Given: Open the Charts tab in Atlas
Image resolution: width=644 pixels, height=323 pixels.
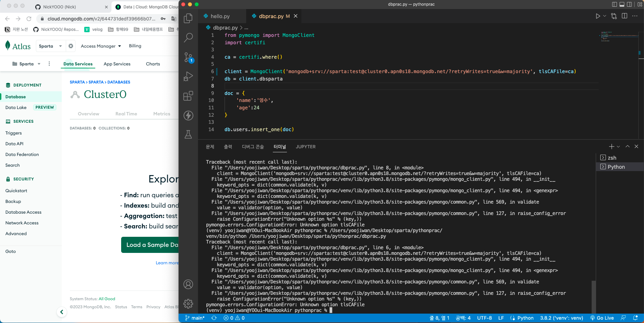Looking at the screenshot, I should (153, 64).
